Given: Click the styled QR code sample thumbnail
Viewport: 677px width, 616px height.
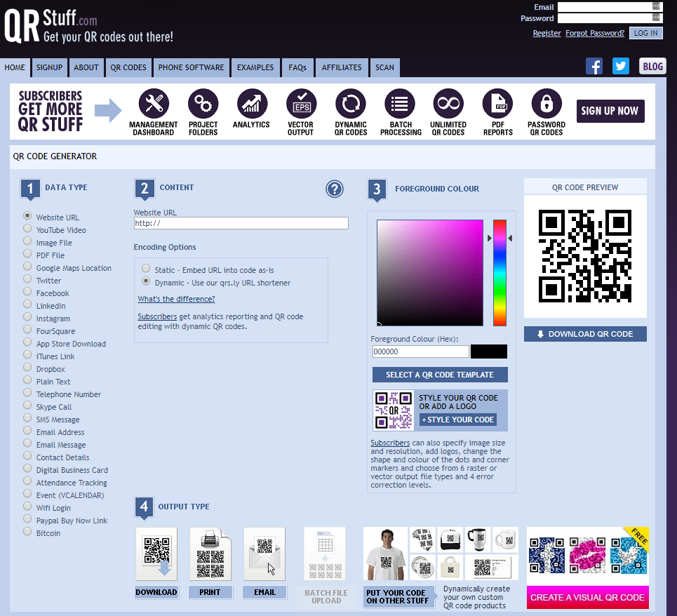Looking at the screenshot, I should [394, 410].
